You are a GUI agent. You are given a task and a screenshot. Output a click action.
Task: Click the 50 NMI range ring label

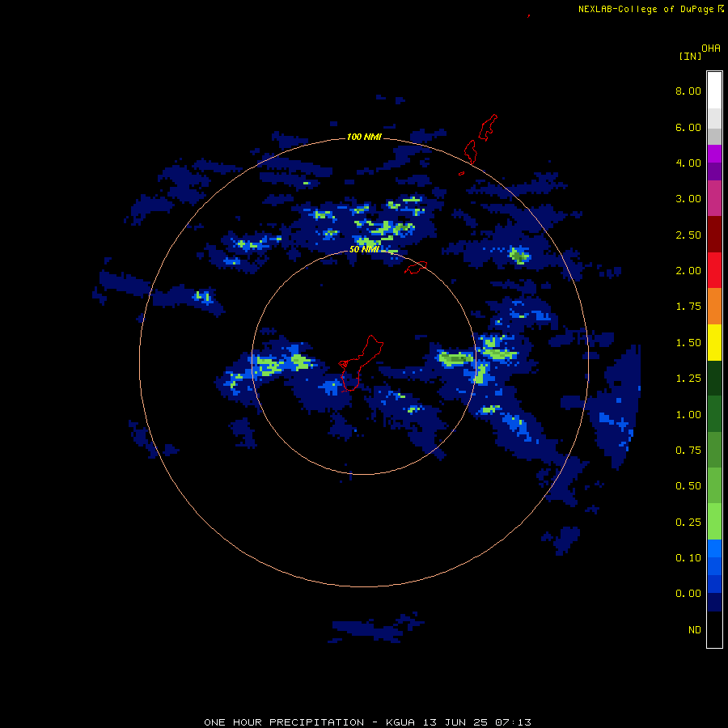364,249
